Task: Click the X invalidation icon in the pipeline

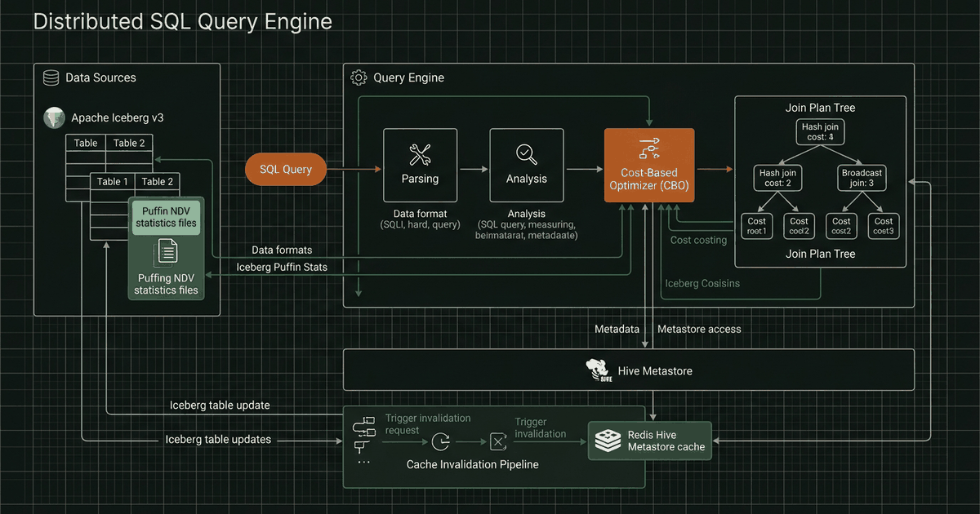Action: (x=498, y=442)
